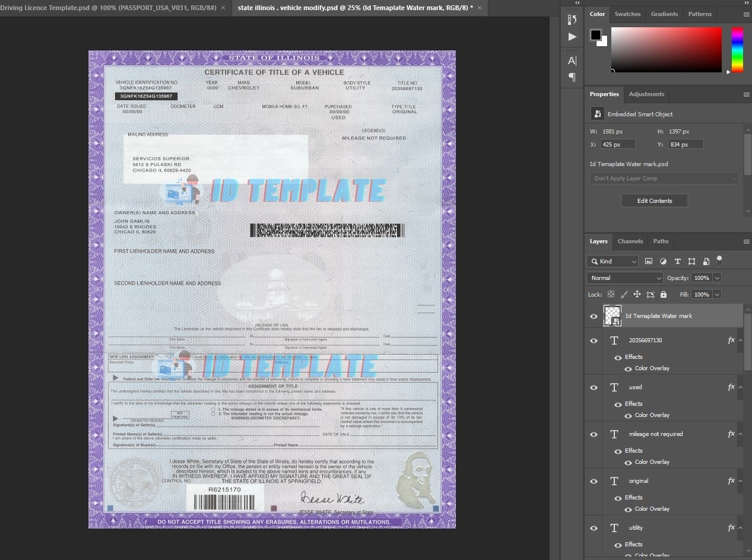Click the black foreground color swatch
This screenshot has width=752, height=560.
click(x=595, y=35)
